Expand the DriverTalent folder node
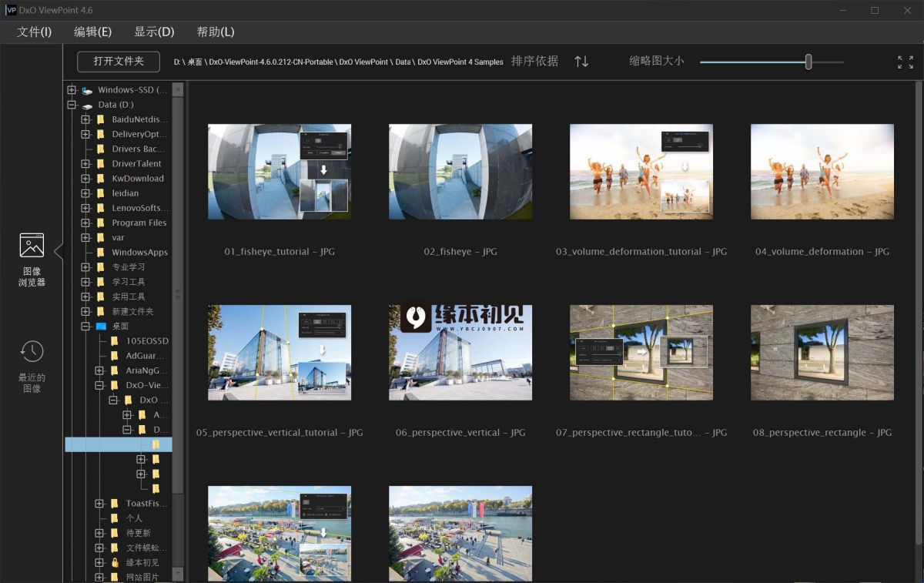Viewport: 924px width, 583px height. point(85,163)
